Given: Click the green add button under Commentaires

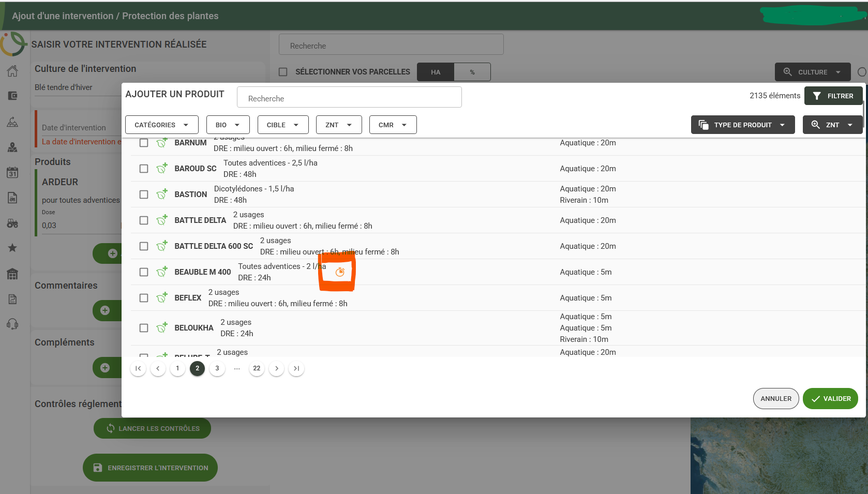Looking at the screenshot, I should 107,310.
